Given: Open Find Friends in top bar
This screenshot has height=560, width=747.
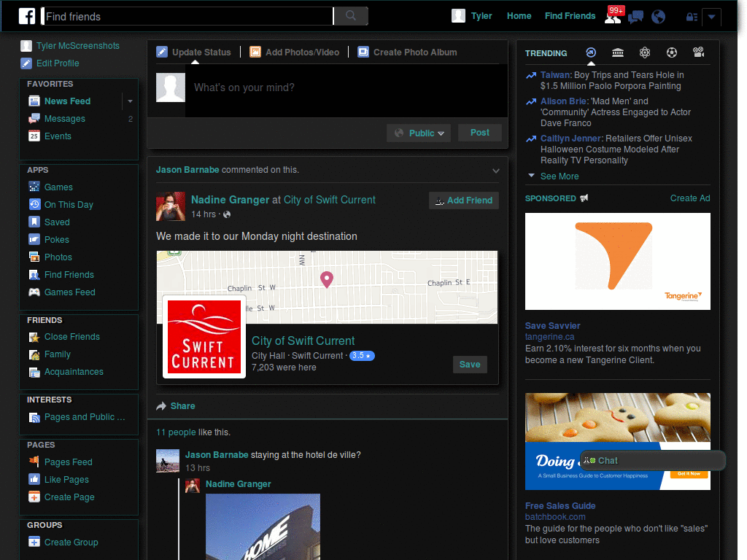Looking at the screenshot, I should click(570, 16).
